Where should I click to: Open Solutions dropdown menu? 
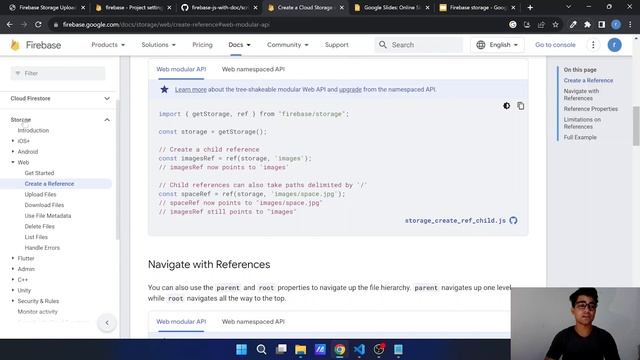tap(158, 45)
